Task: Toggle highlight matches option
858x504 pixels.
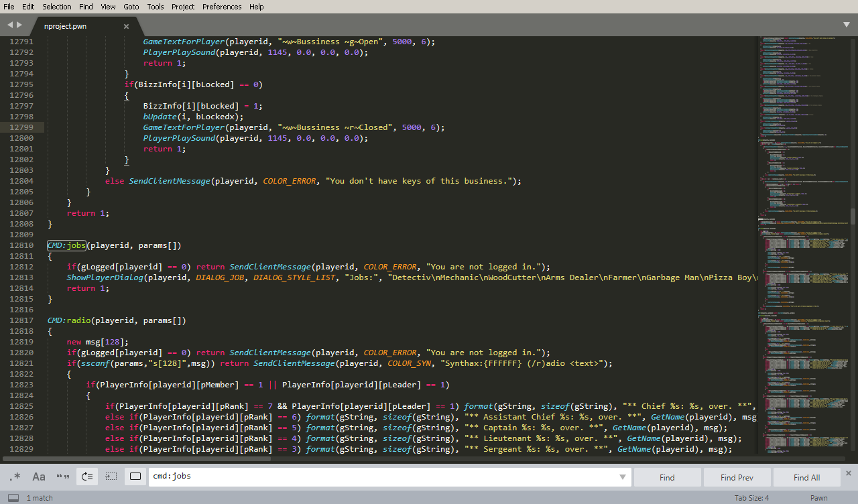Action: click(x=135, y=477)
